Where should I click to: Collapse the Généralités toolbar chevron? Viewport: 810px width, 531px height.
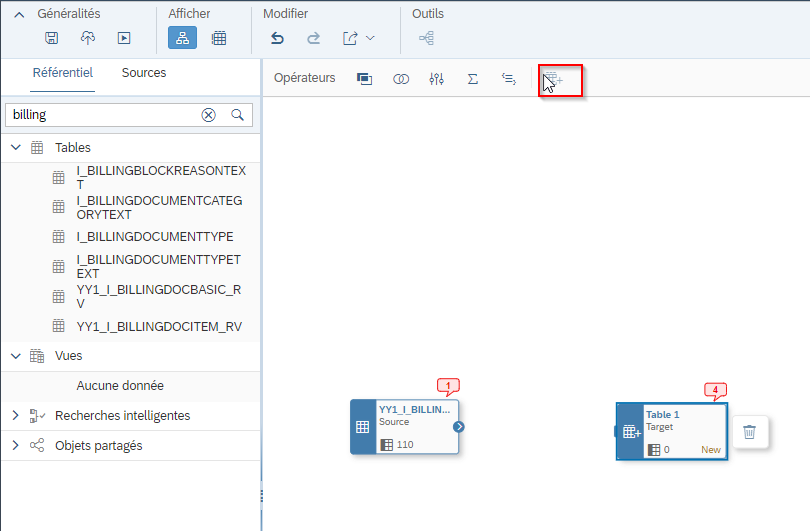(19, 14)
